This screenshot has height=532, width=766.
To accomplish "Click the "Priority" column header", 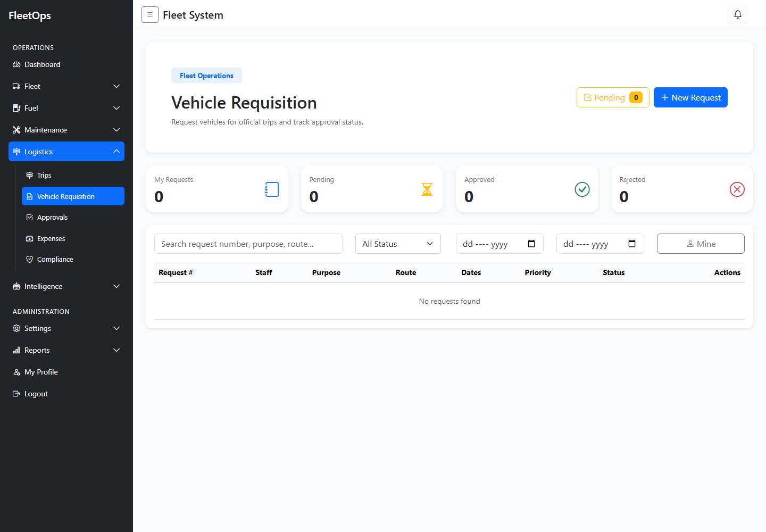I will pos(538,272).
